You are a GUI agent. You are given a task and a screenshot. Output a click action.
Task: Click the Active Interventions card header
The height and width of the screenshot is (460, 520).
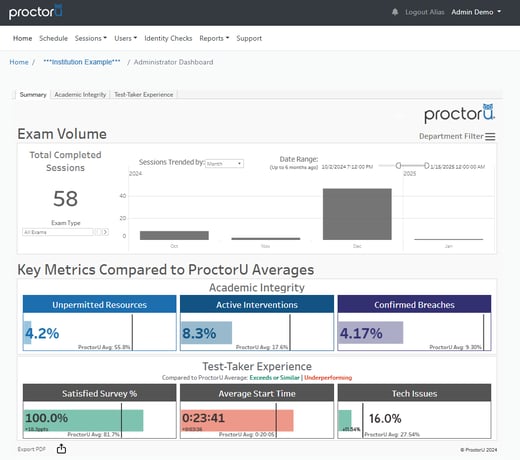pyautogui.click(x=257, y=304)
